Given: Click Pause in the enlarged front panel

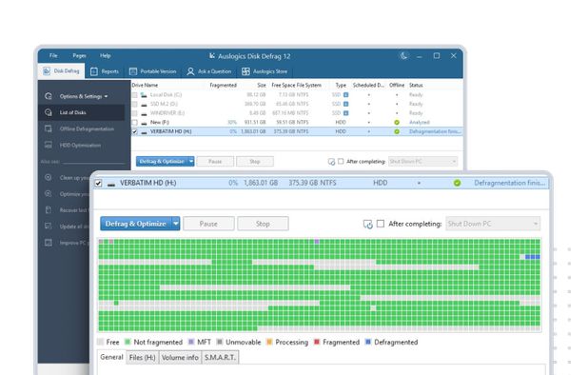Looking at the screenshot, I should 208,224.
